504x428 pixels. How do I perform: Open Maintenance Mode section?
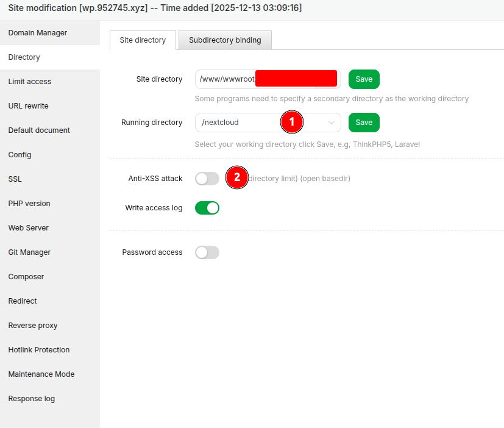(x=41, y=374)
